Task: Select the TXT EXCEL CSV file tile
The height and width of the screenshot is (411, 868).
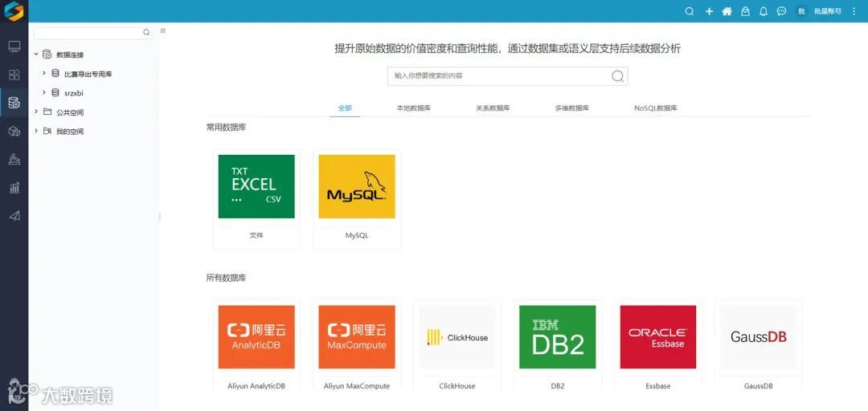Action: point(256,186)
